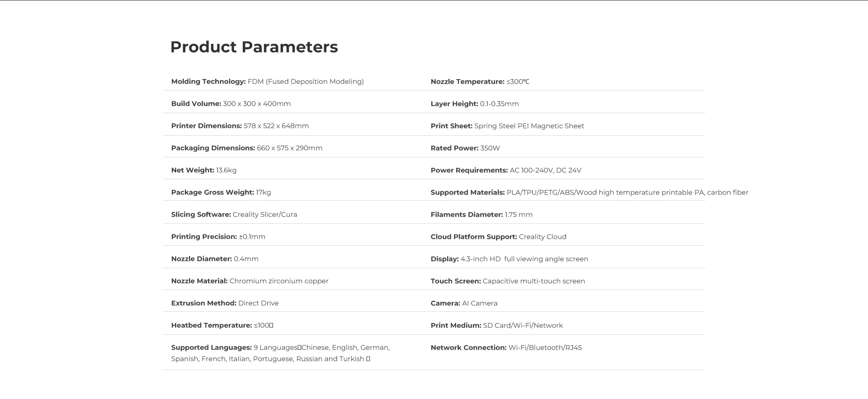Viewport: 868px width, 399px height.
Task: Click the Nozzle Temperature label
Action: tap(467, 81)
